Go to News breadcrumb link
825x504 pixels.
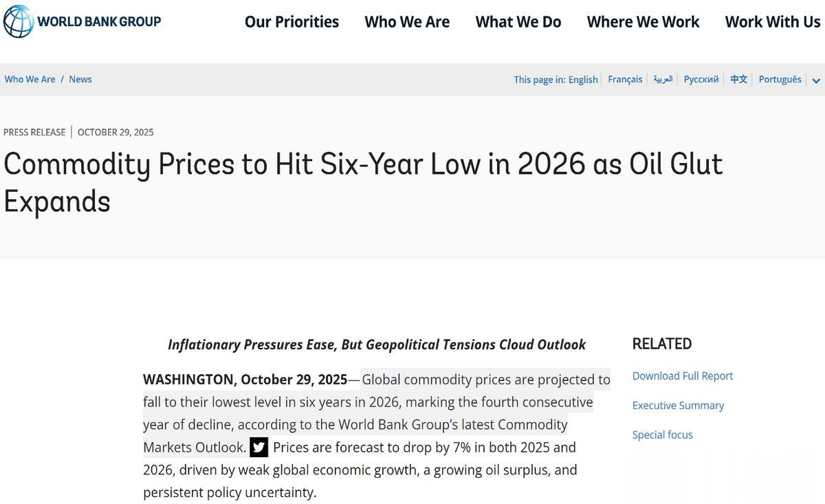click(x=80, y=79)
